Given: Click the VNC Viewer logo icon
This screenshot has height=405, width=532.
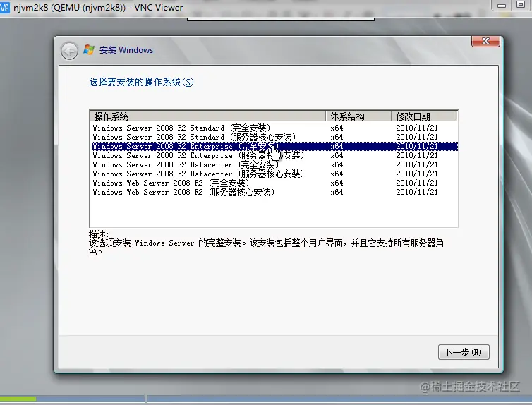Looking at the screenshot, I should pyautogui.click(x=5, y=8).
